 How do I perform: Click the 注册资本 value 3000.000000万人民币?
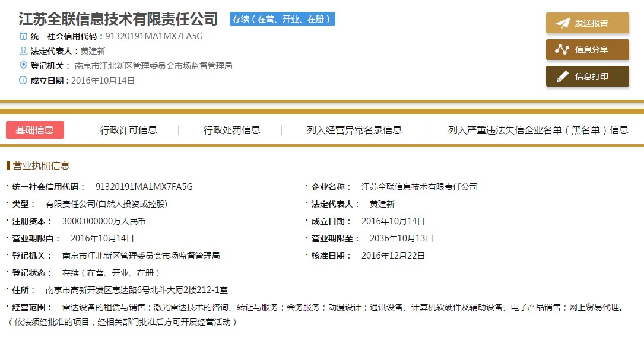[104, 221]
